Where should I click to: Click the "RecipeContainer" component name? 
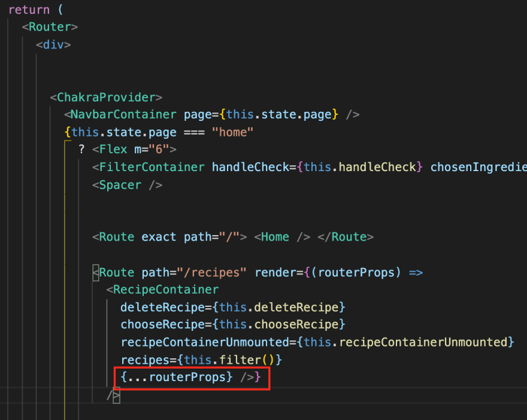point(166,290)
